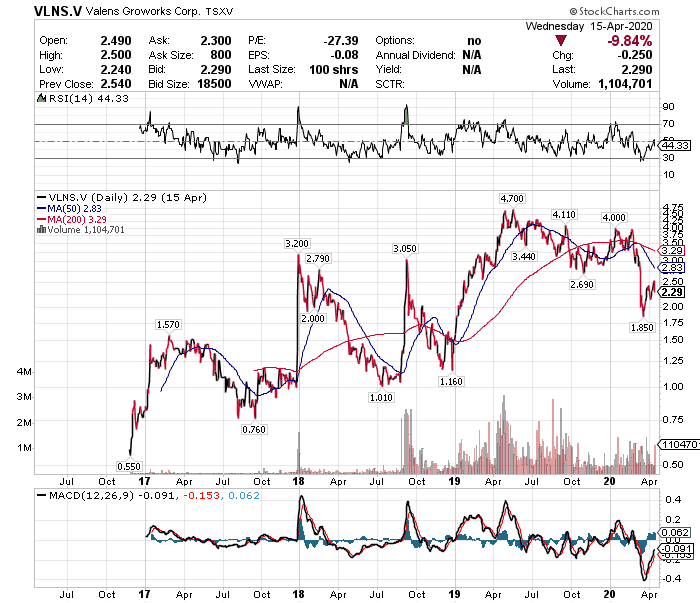The image size is (700, 603).
Task: Click the 0.760 low price annotation
Action: [x=254, y=429]
